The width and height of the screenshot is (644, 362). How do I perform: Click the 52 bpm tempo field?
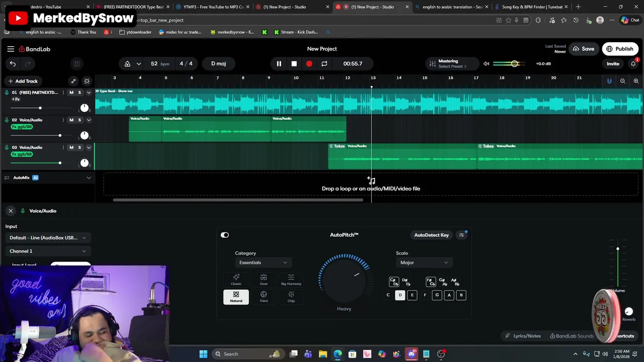tap(159, 64)
